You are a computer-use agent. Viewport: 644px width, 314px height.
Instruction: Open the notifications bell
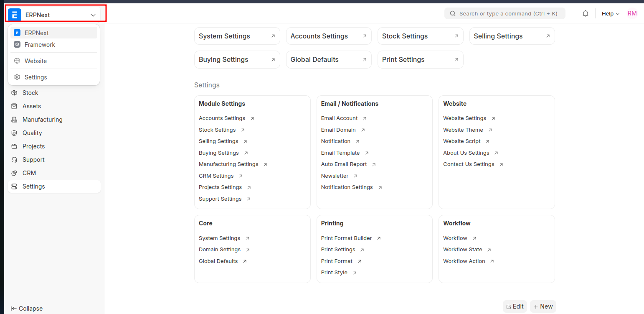(586, 13)
